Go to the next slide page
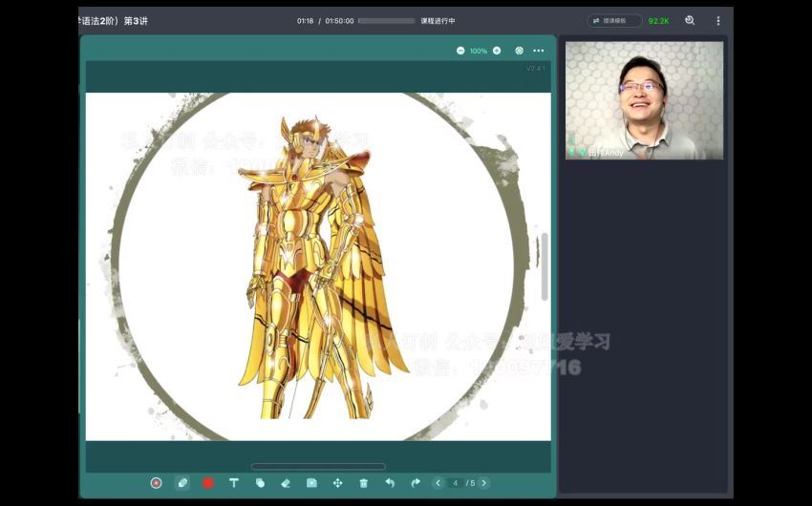812x506 pixels. click(484, 483)
